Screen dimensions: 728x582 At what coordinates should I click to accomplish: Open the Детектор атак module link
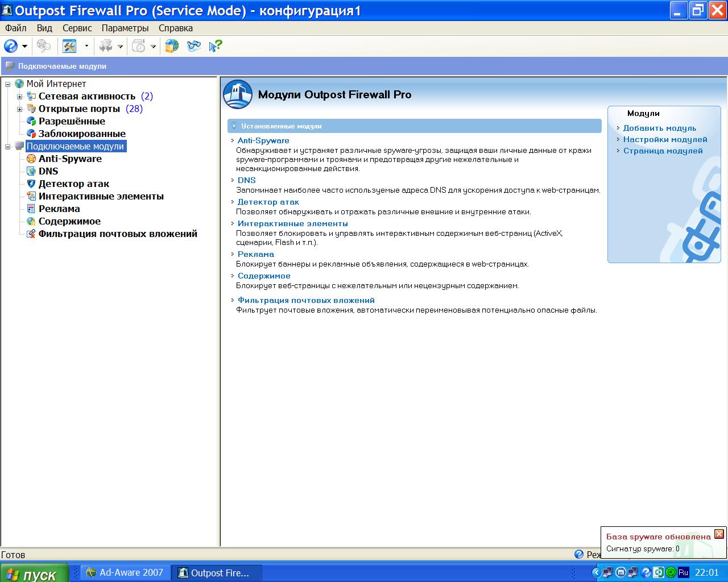(268, 202)
